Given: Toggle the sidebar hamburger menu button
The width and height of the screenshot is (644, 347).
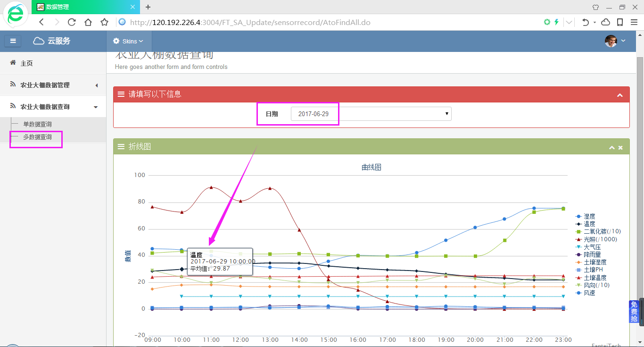Looking at the screenshot, I should click(x=13, y=41).
